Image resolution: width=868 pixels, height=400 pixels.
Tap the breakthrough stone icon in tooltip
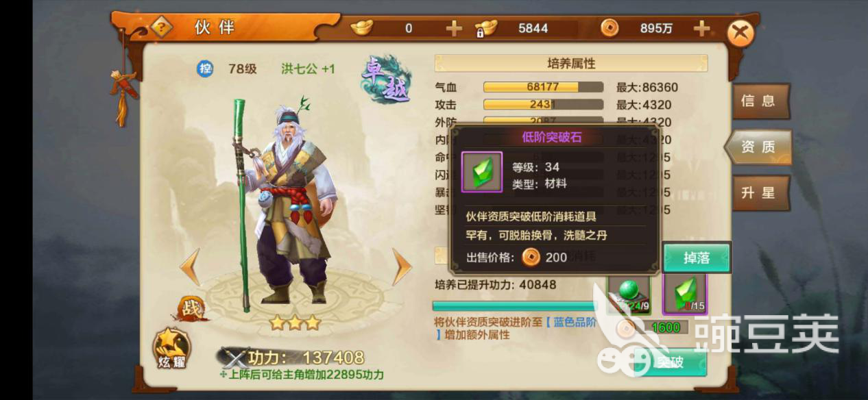coord(482,172)
